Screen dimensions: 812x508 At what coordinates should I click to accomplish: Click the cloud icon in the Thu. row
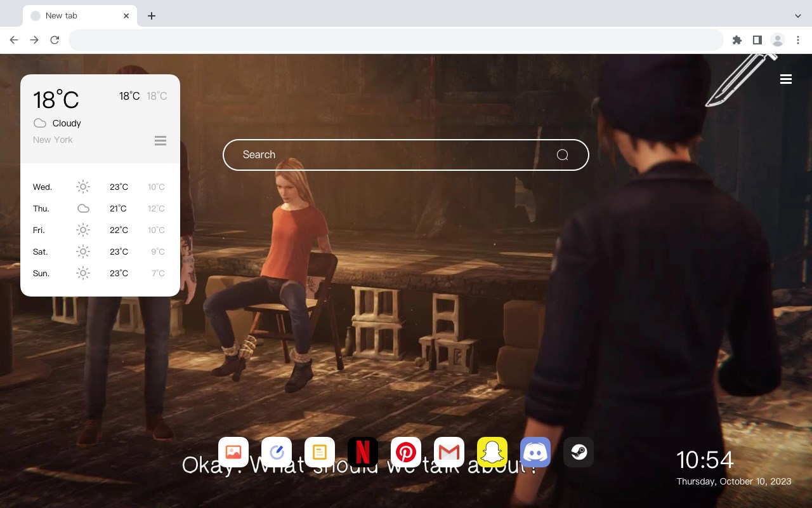point(83,208)
